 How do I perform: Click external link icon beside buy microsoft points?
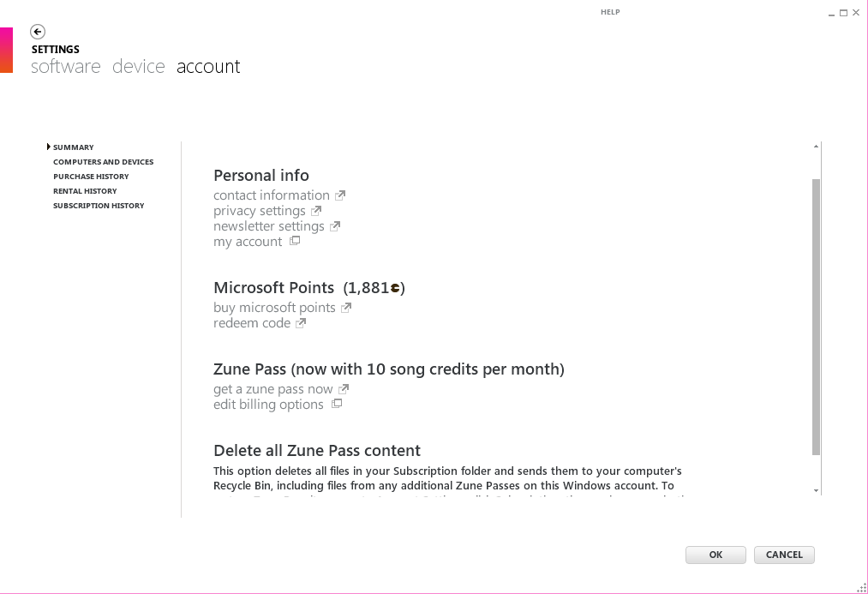click(x=346, y=308)
